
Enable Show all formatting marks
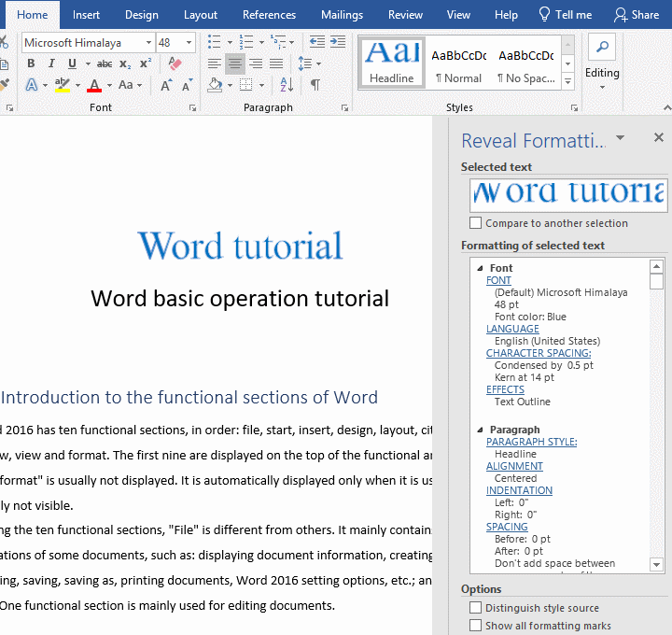[476, 626]
